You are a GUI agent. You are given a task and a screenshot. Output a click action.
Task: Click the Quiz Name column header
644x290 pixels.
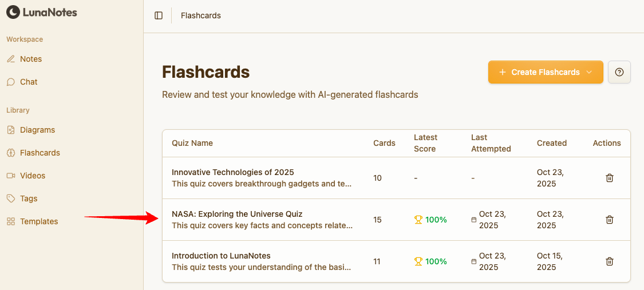point(192,143)
